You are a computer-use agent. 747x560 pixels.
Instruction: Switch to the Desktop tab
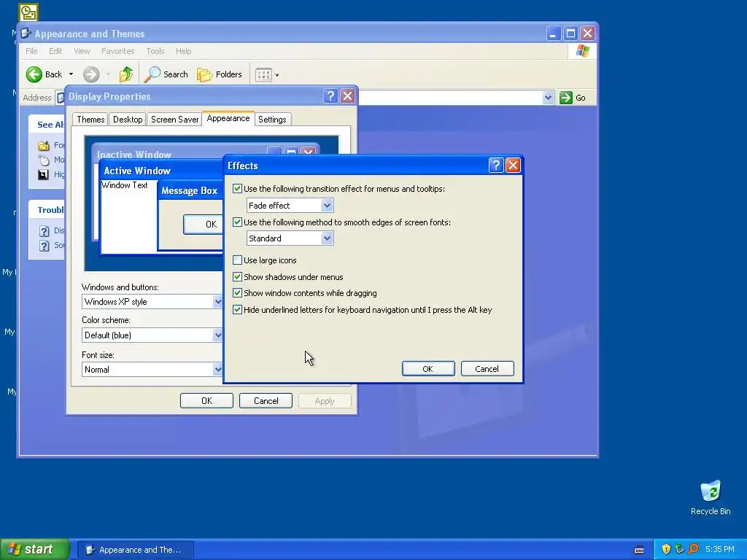pyautogui.click(x=128, y=120)
